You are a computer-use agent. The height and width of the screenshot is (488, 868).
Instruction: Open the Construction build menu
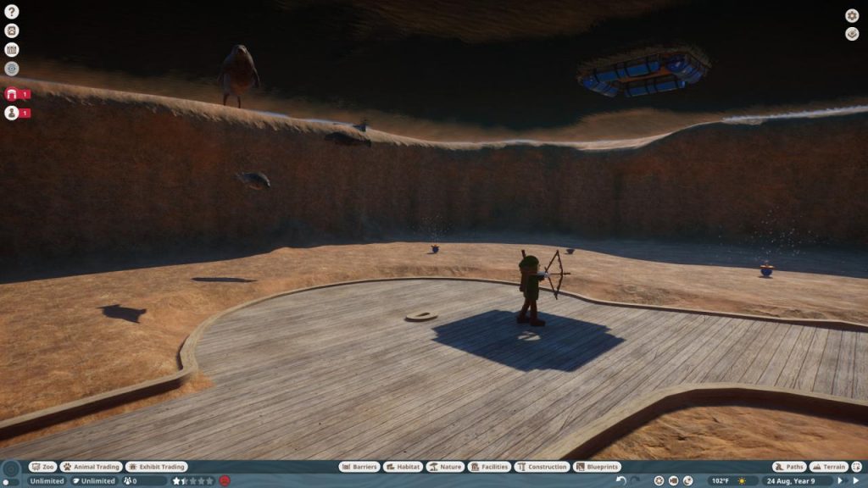coord(542,467)
